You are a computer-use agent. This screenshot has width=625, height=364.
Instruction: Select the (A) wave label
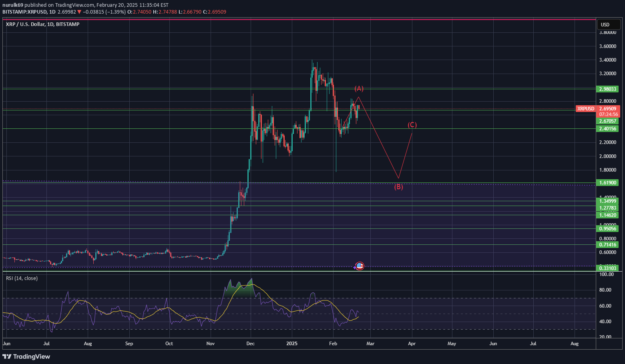point(359,88)
